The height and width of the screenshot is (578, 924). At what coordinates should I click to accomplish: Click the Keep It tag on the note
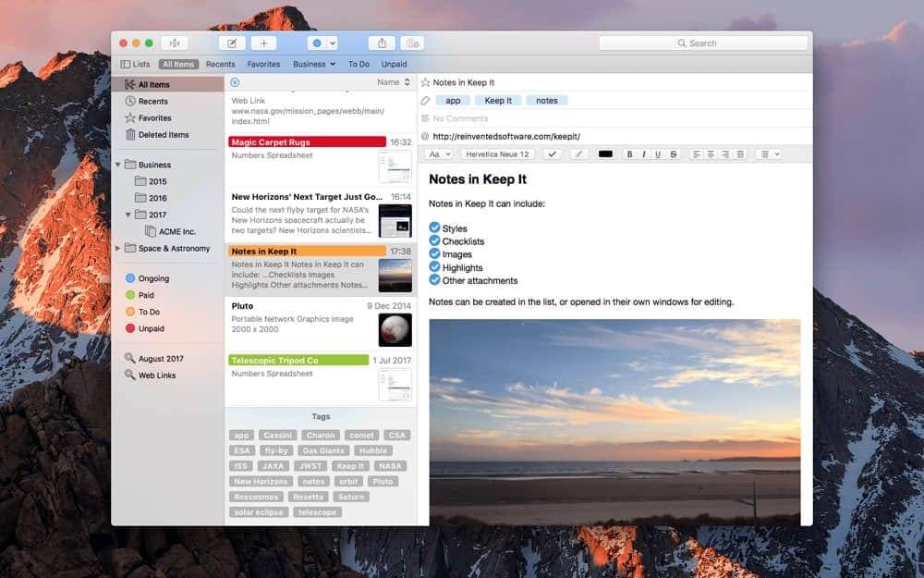pyautogui.click(x=498, y=101)
